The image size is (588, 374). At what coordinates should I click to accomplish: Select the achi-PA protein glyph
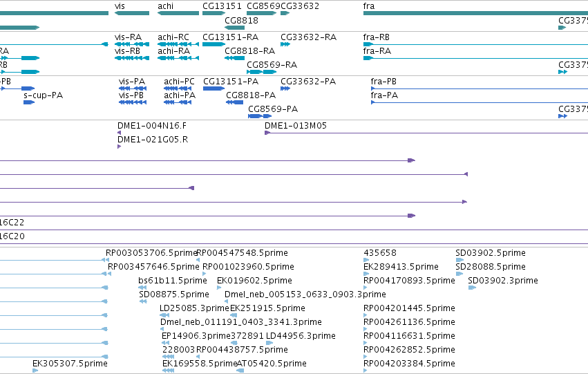[178, 102]
